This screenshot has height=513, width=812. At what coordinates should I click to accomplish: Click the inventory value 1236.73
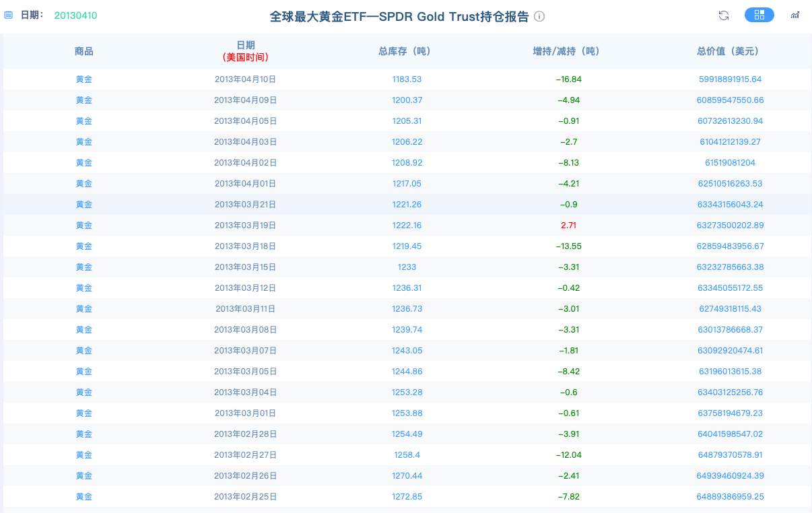click(x=407, y=309)
